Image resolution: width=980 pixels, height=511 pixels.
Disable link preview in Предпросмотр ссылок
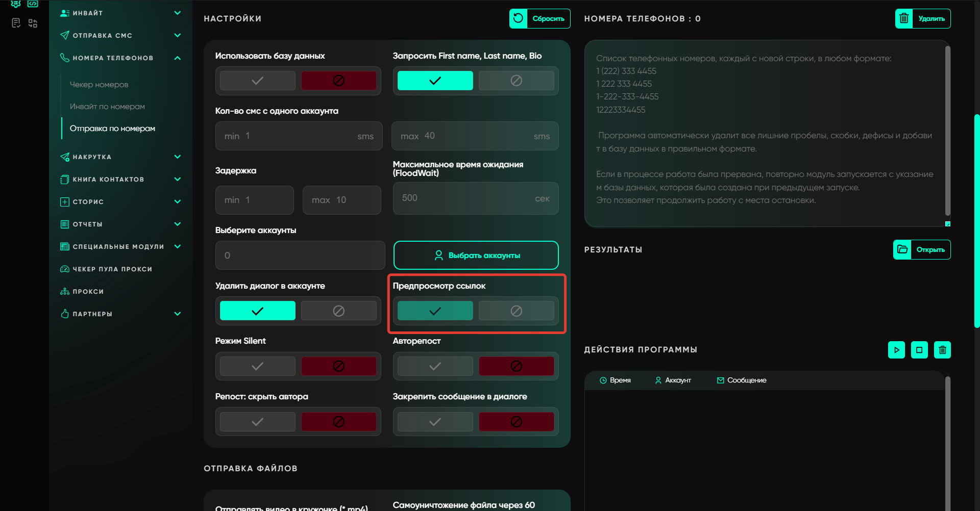point(516,311)
